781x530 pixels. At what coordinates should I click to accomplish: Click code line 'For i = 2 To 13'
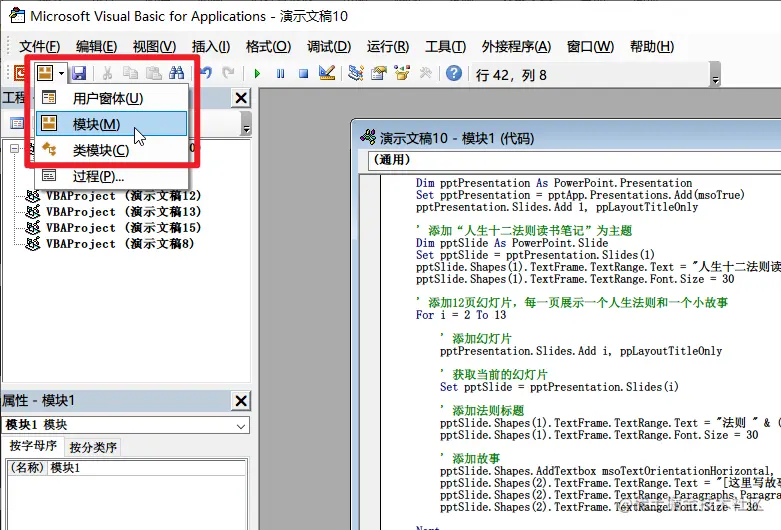(x=461, y=315)
